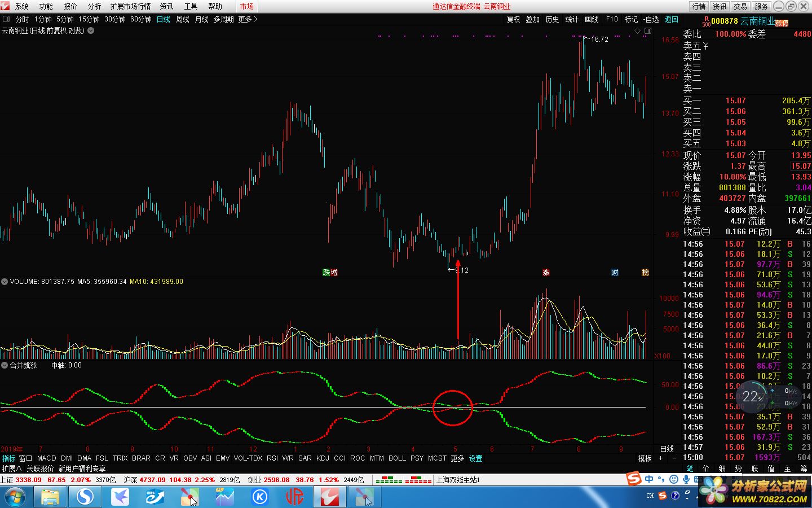The width and height of the screenshot is (812, 508).
Task: Click the Tongdaxin red logo icon
Action: tap(5, 6)
